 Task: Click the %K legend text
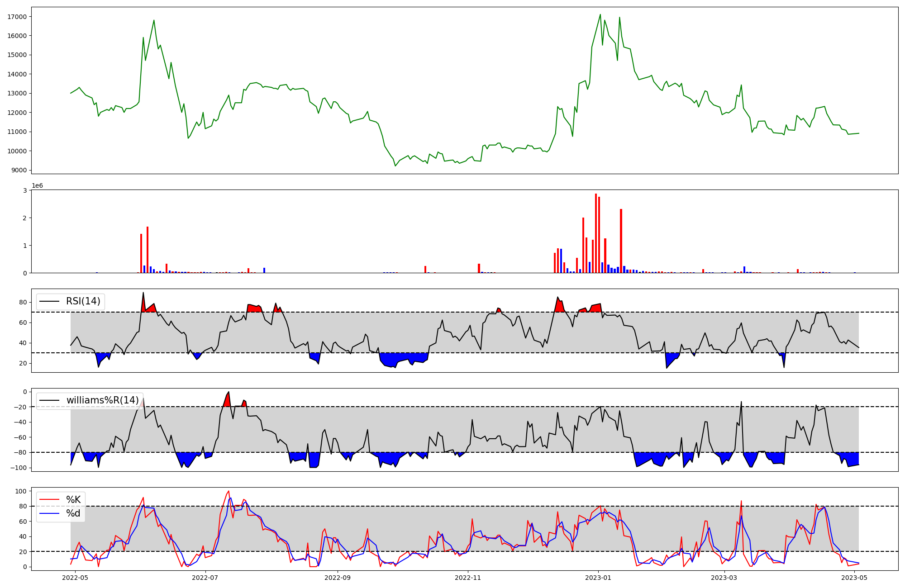[73, 500]
